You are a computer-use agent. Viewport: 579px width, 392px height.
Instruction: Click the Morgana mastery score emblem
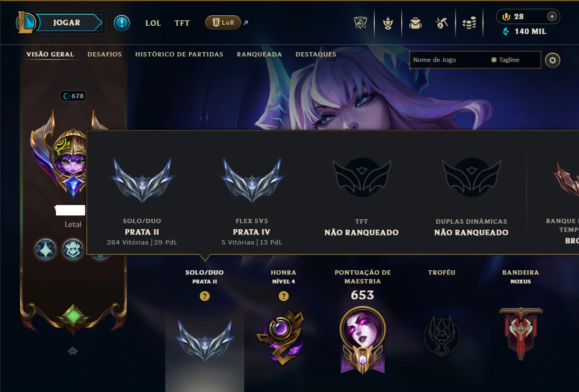pyautogui.click(x=363, y=339)
